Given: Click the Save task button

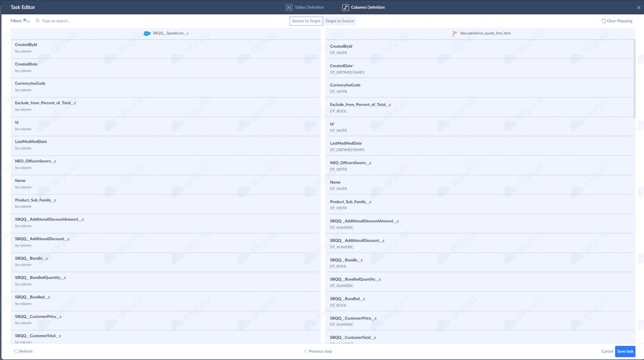Looking at the screenshot, I should [625, 351].
